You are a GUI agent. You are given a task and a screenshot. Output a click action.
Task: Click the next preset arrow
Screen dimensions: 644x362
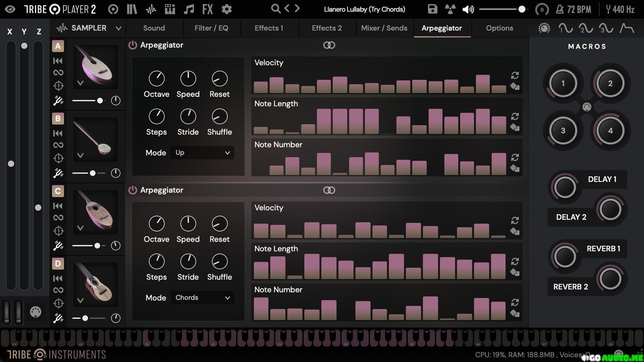pyautogui.click(x=297, y=9)
